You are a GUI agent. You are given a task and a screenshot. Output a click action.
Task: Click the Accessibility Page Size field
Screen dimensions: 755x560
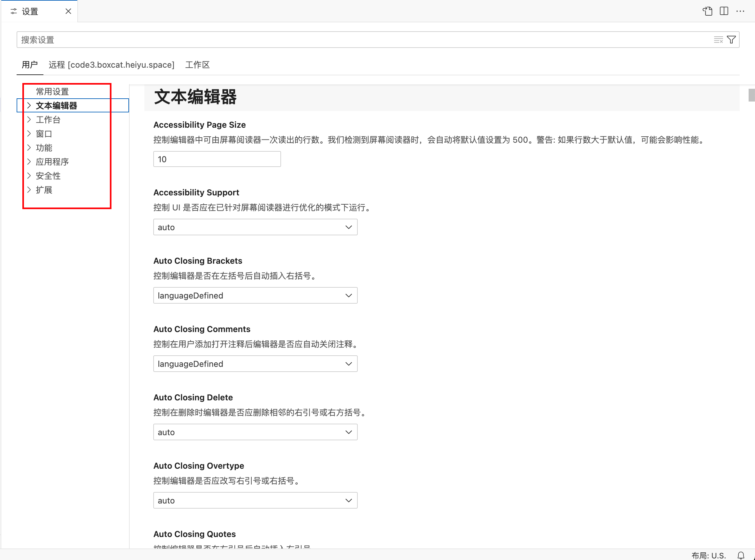[x=217, y=159]
